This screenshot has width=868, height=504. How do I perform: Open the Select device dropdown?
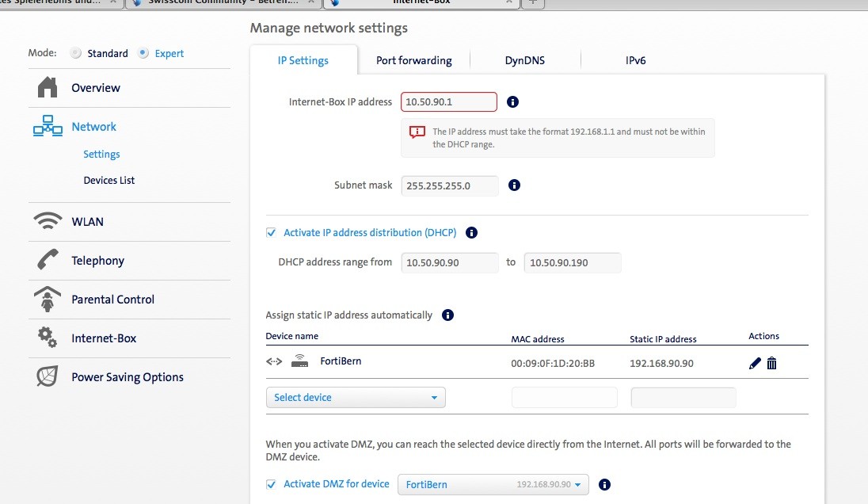tap(356, 398)
